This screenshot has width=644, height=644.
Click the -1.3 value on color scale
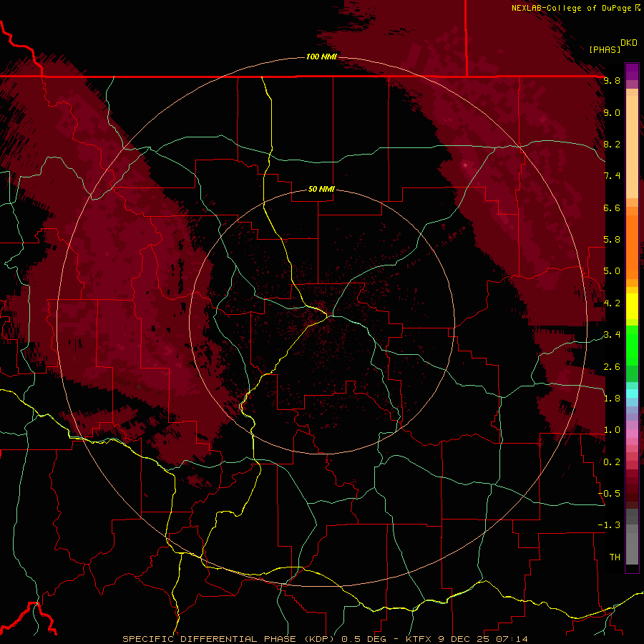pos(610,525)
